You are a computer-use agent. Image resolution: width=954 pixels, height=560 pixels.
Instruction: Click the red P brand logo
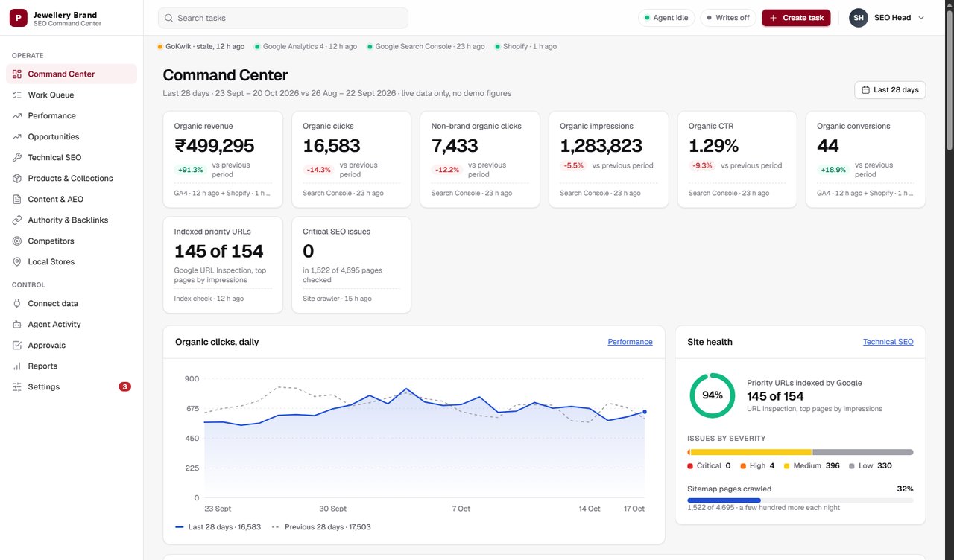tap(18, 18)
